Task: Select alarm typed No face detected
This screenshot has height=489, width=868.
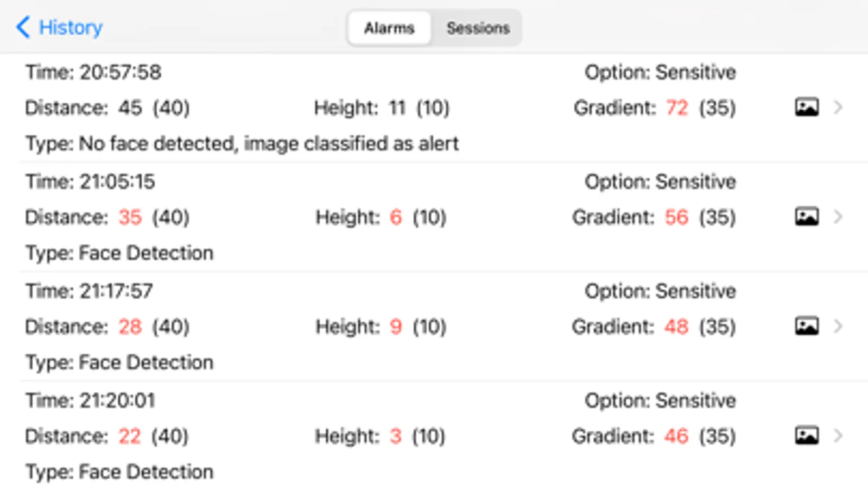Action: (x=242, y=143)
